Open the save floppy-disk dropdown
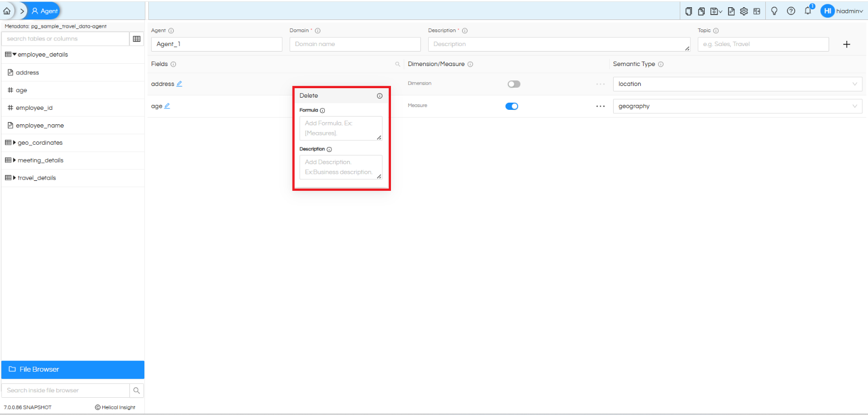This screenshot has height=415, width=868. pyautogui.click(x=716, y=11)
